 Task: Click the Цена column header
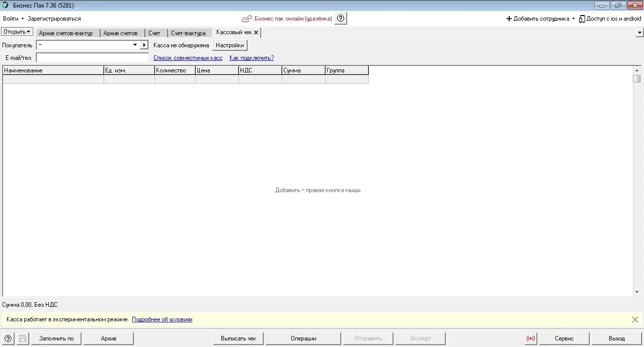tap(217, 70)
